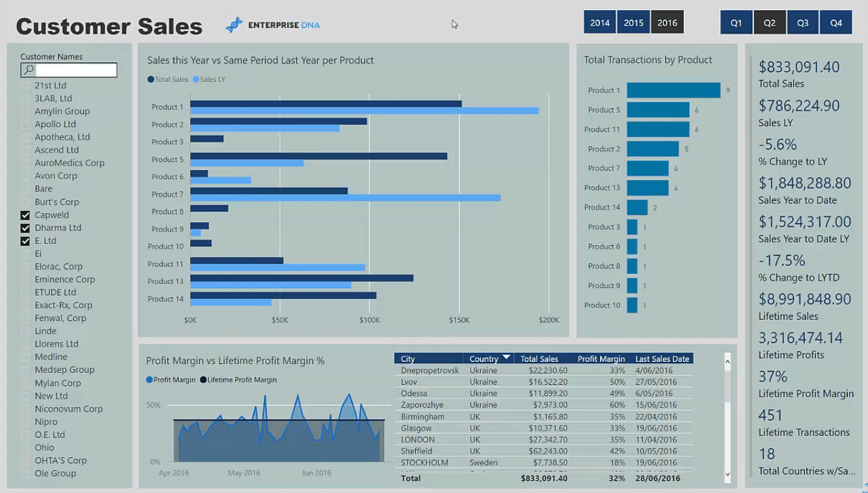Viewport: 868px width, 493px height.
Task: Click the Product 11 bar in Total Transactions
Action: click(658, 129)
